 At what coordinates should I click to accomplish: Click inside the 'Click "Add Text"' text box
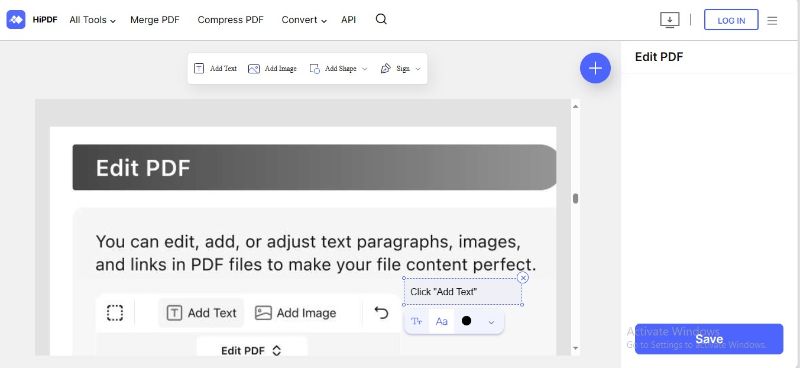[x=463, y=291]
